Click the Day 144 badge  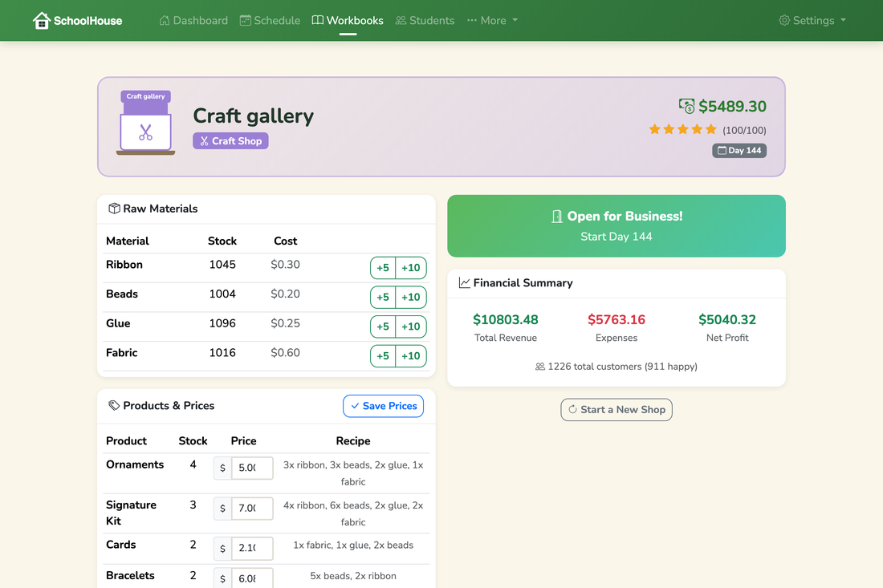coord(739,150)
